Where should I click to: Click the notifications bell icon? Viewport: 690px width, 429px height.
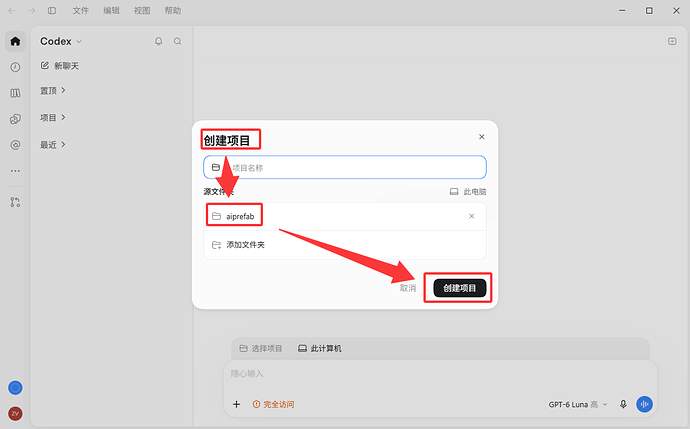[158, 41]
